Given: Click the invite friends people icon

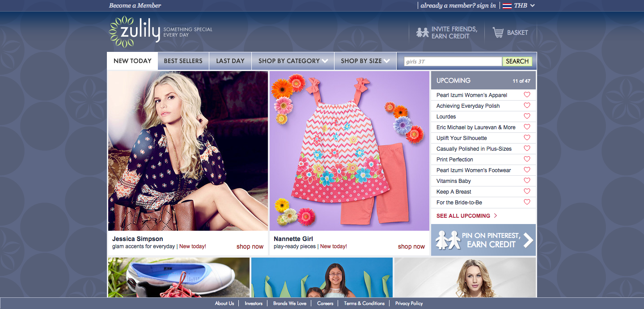Looking at the screenshot, I should coord(422,33).
